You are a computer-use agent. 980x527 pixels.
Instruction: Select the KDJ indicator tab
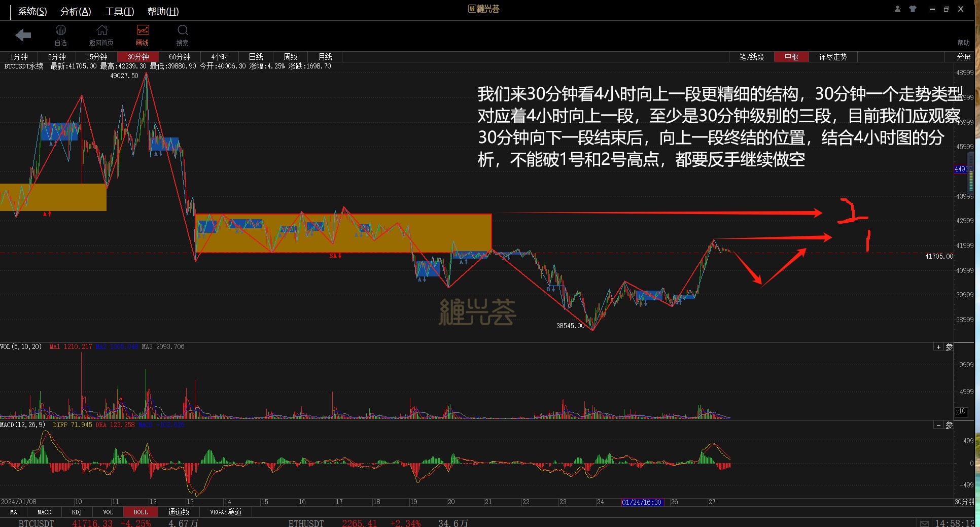tap(77, 512)
